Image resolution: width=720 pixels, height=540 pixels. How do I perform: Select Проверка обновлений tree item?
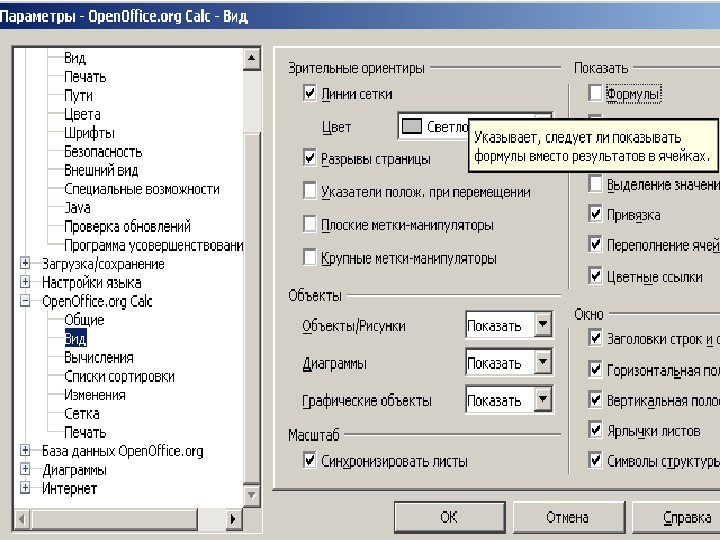coord(127,226)
